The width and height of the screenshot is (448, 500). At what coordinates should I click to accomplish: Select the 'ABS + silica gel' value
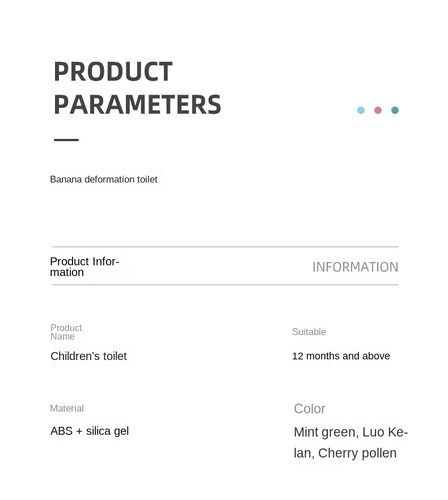point(90,431)
